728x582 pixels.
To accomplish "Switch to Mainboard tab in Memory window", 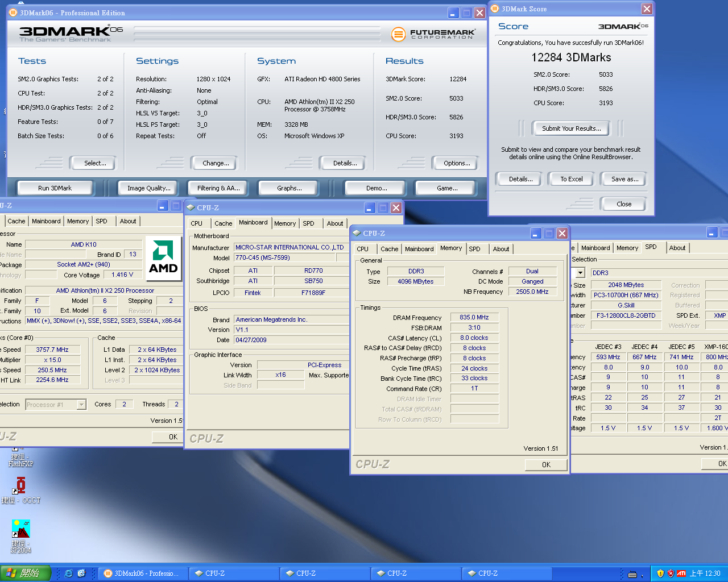I will [x=419, y=249].
